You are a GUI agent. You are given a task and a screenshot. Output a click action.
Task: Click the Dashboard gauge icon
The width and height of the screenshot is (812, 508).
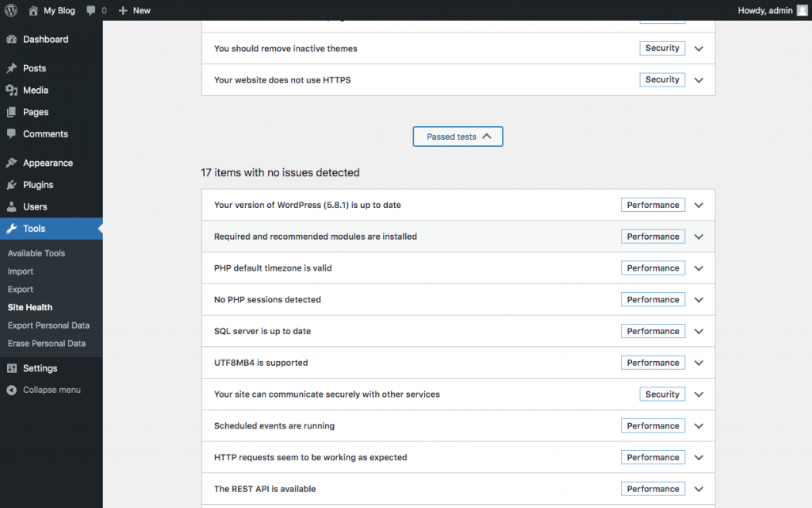coord(11,40)
